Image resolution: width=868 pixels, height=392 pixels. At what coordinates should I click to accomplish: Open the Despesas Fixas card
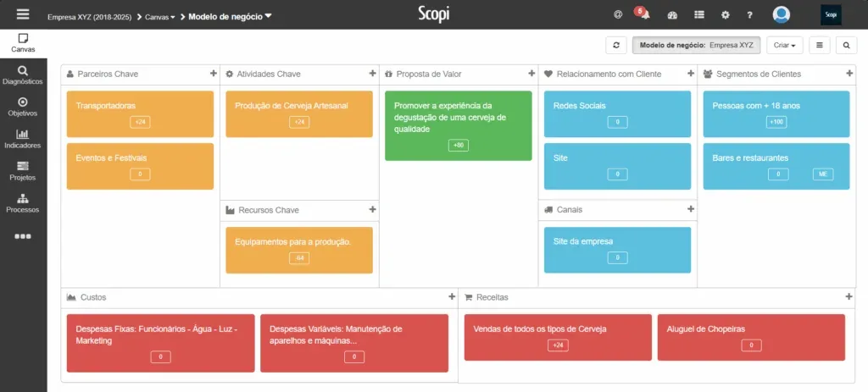coord(160,344)
